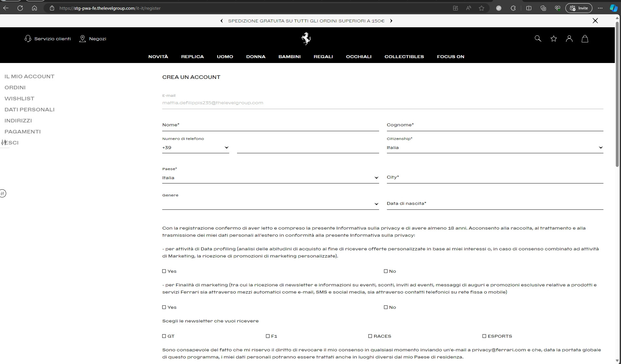Go to DATI PERSONALI in sidebar

click(30, 110)
